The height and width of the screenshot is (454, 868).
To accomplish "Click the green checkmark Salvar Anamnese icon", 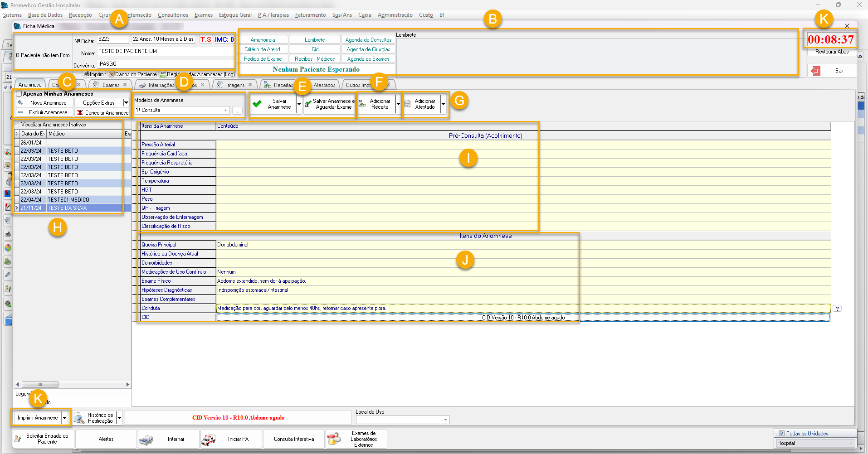I will (258, 104).
